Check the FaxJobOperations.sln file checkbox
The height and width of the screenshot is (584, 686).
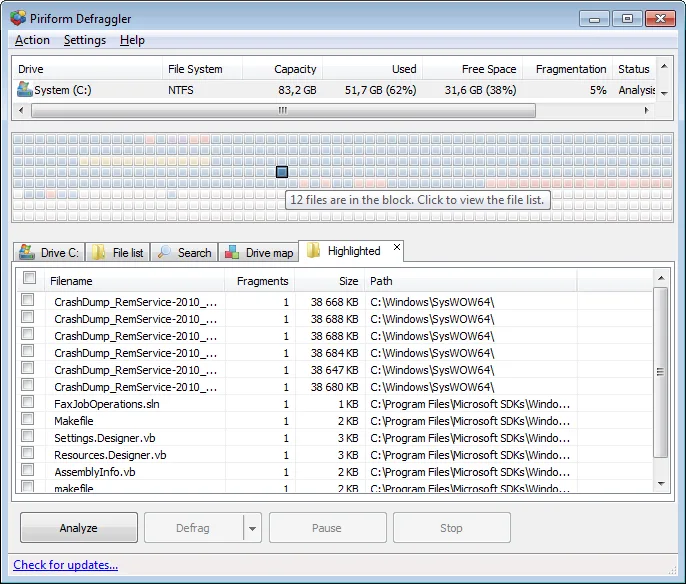pos(28,402)
